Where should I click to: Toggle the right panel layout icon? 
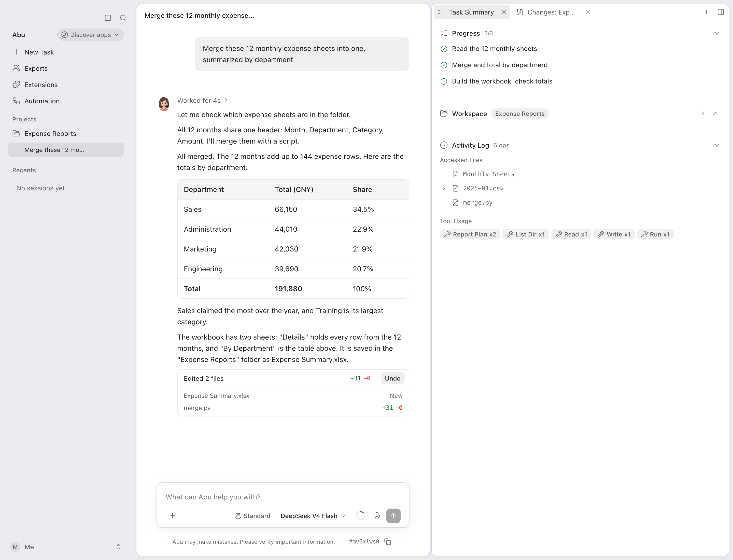click(721, 12)
